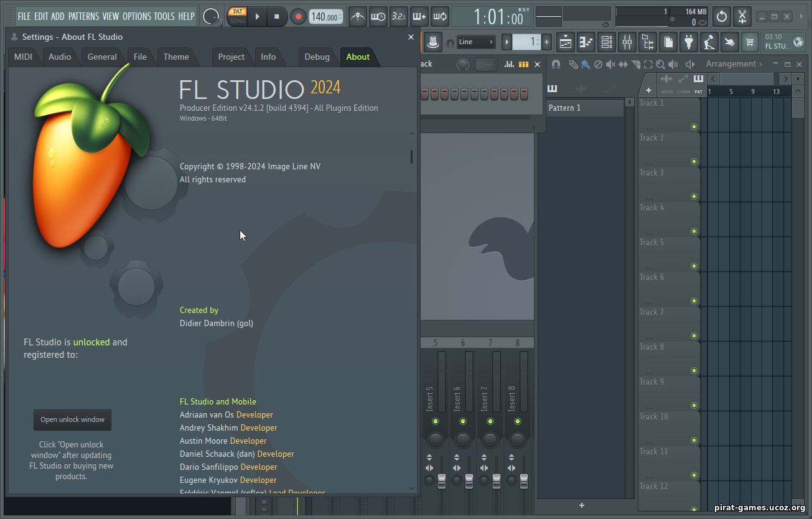Click the tempo tapper icon
This screenshot has width=812, height=519.
pyautogui.click(x=709, y=42)
